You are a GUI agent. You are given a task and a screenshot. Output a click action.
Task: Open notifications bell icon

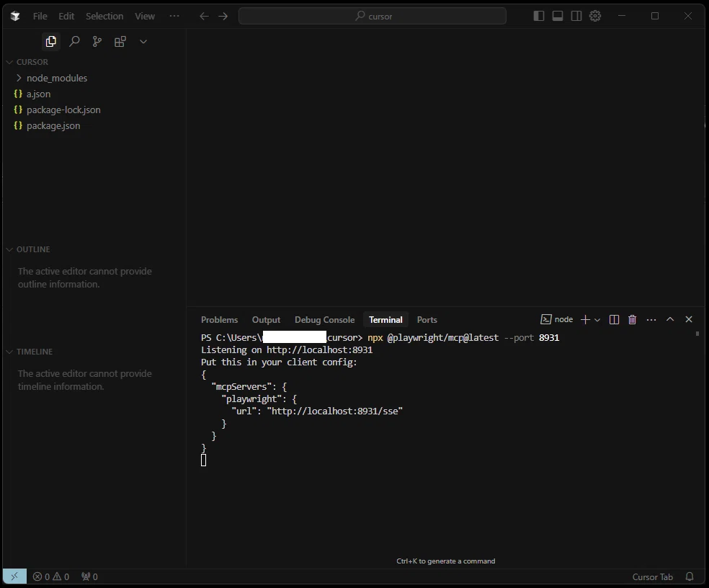click(690, 576)
